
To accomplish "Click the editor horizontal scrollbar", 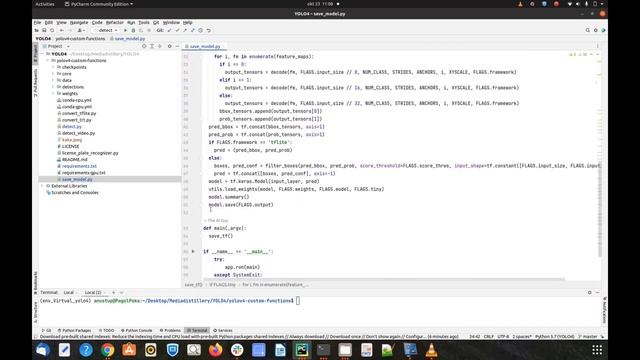I will 384,280.
